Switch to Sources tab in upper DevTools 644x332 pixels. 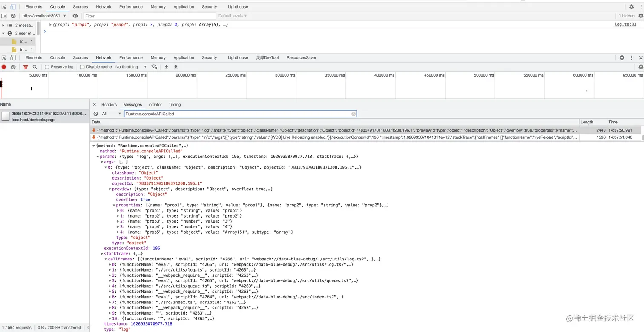pos(80,7)
